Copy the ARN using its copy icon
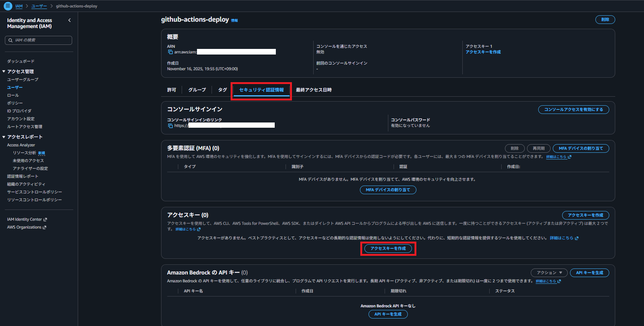 point(170,52)
